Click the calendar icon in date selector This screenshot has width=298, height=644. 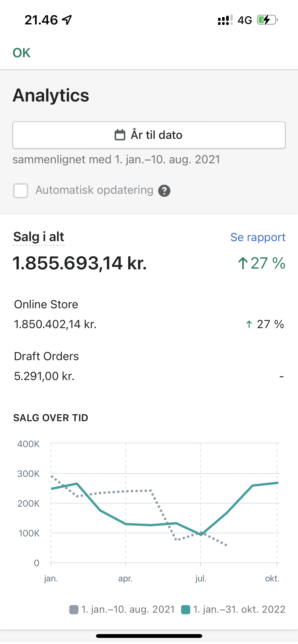tap(120, 135)
